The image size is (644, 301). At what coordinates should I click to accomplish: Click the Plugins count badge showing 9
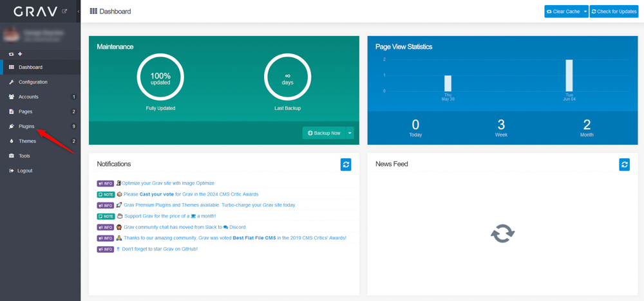[74, 126]
